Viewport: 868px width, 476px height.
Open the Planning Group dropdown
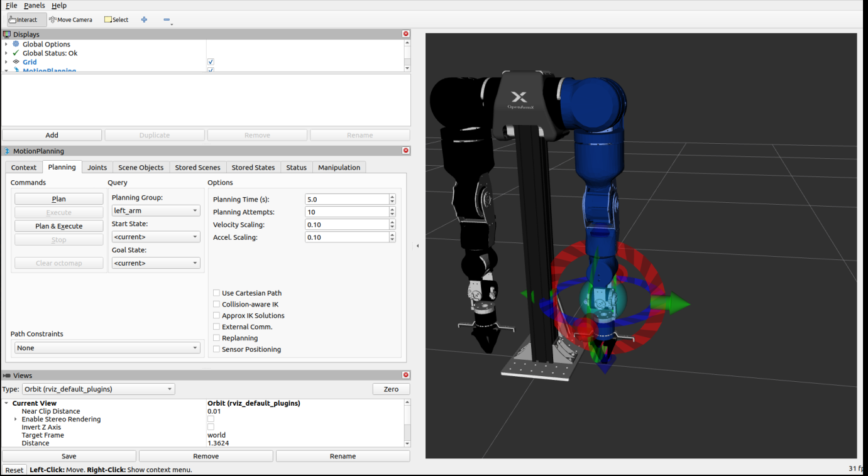click(155, 211)
